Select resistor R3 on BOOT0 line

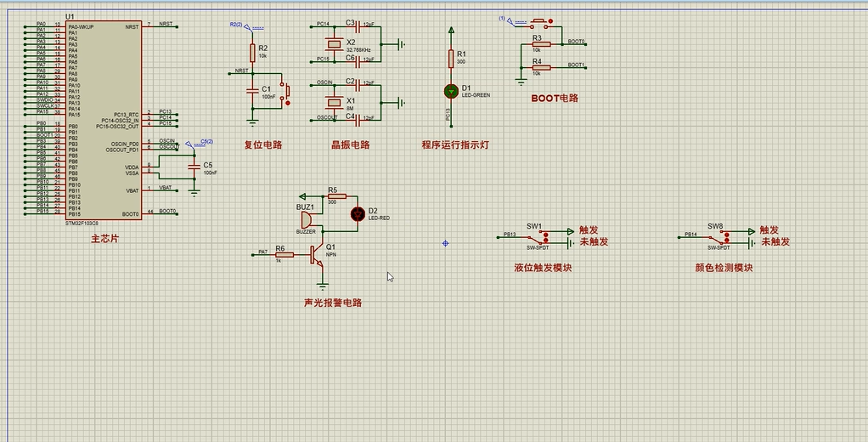(541, 44)
